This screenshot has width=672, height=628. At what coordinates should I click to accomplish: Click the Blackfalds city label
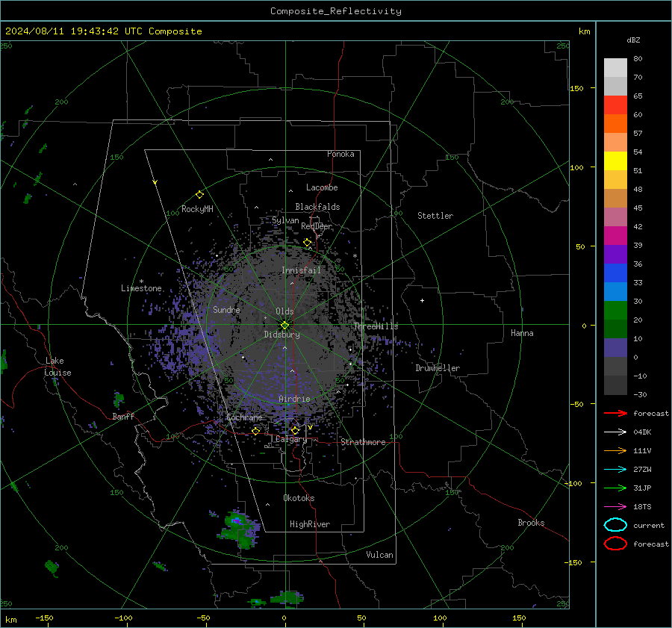point(317,207)
